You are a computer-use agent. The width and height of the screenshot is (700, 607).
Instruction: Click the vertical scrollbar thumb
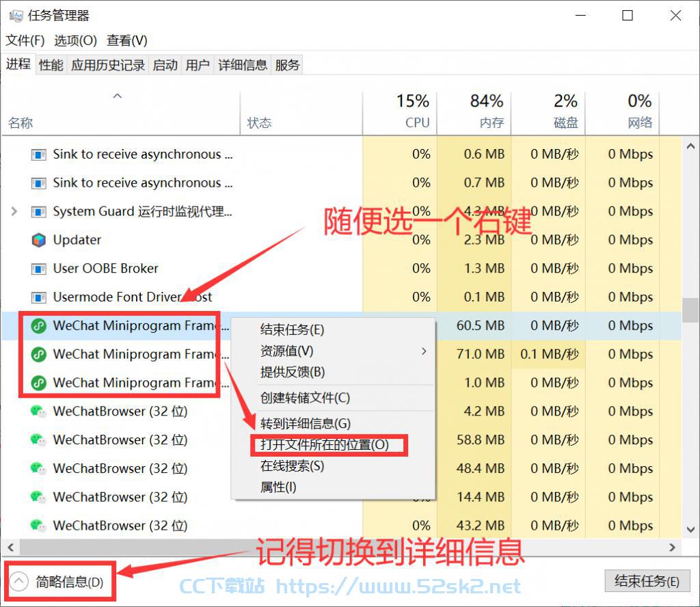[690, 310]
